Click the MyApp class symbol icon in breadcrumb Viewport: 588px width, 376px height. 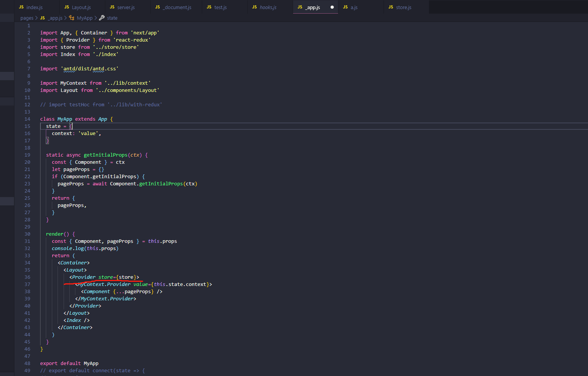coord(72,18)
